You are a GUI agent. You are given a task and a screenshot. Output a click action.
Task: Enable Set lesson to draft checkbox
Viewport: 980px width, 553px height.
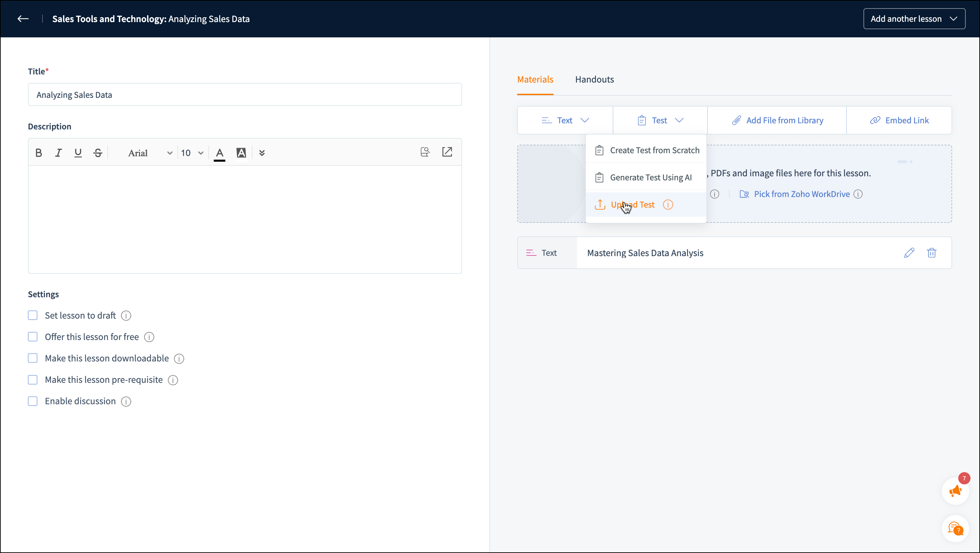(33, 315)
